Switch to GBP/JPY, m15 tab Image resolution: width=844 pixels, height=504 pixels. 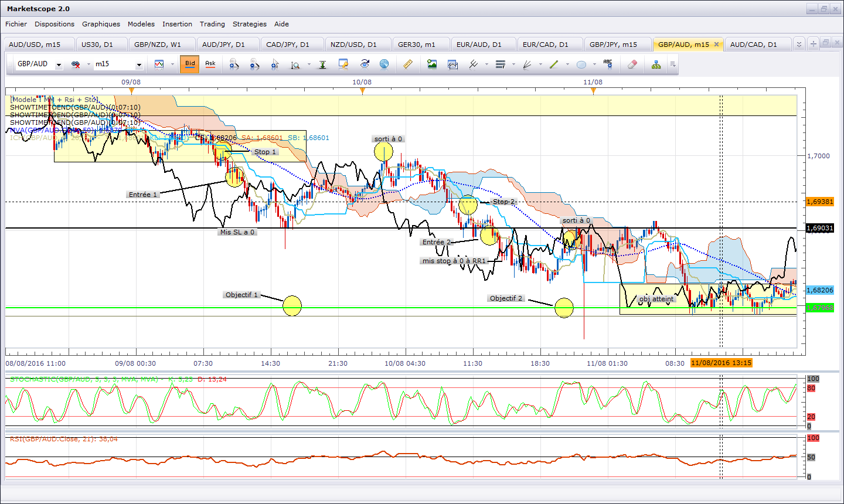coord(618,45)
